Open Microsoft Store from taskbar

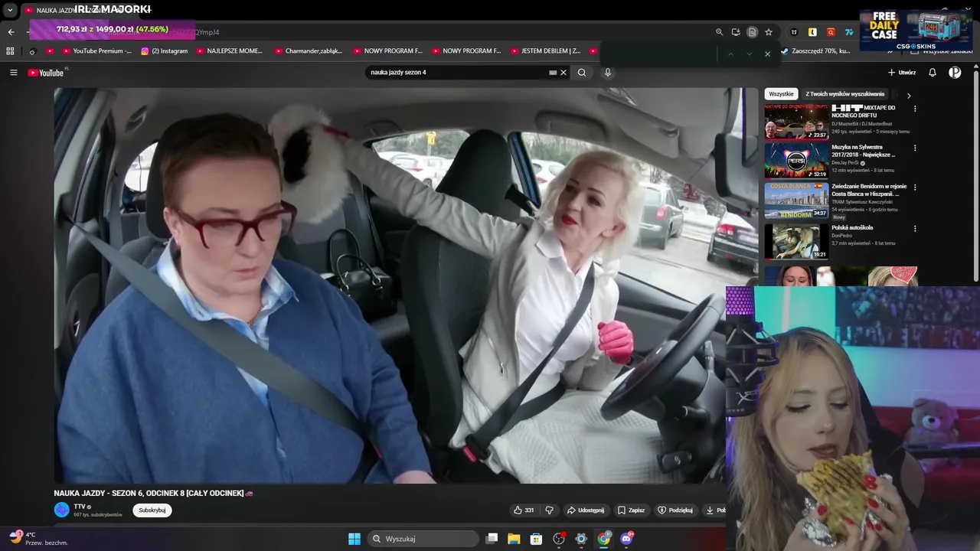pyautogui.click(x=536, y=539)
